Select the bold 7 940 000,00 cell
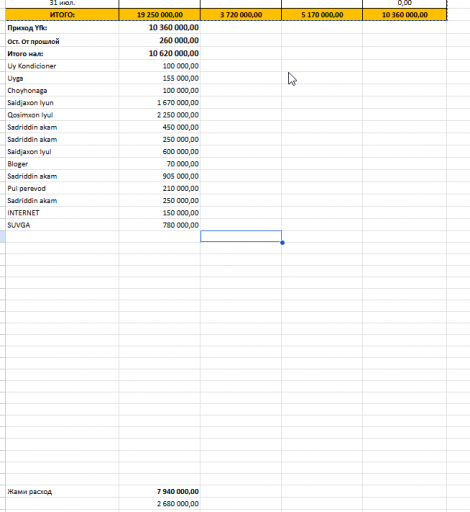Viewport: 470px width, 512px height. tap(159, 491)
